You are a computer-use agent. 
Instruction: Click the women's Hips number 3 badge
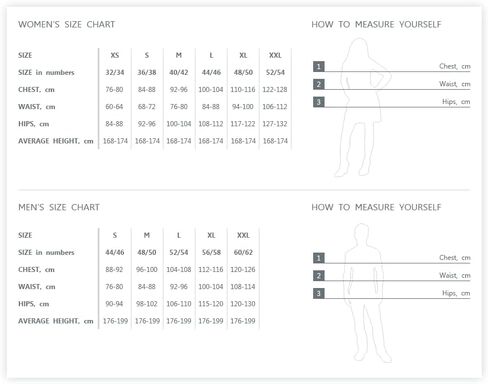pos(319,102)
